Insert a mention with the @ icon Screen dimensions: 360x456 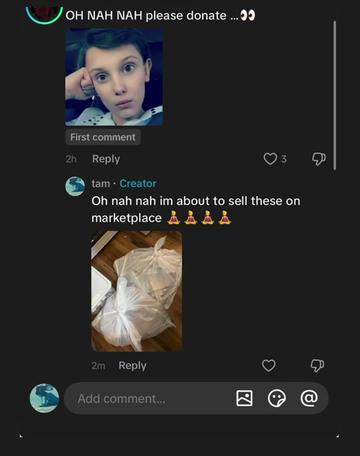[x=309, y=398]
